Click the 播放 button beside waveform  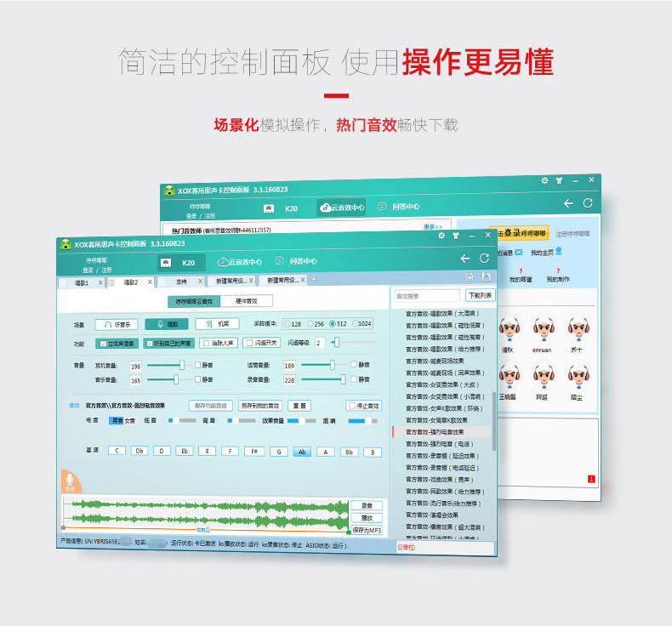click(x=367, y=518)
